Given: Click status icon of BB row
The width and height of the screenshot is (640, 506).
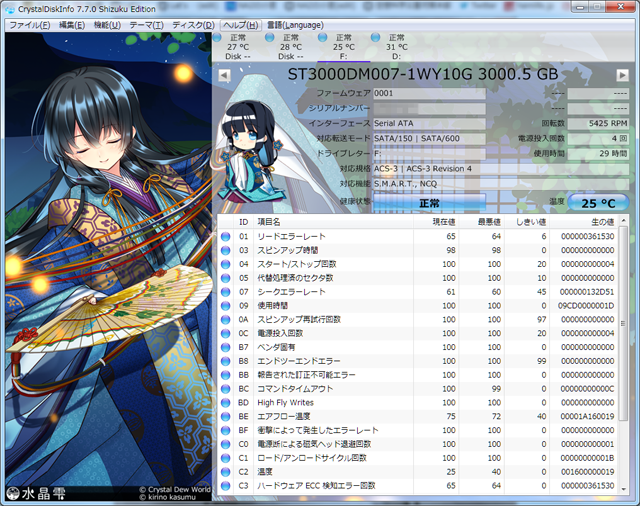Looking at the screenshot, I should point(225,375).
